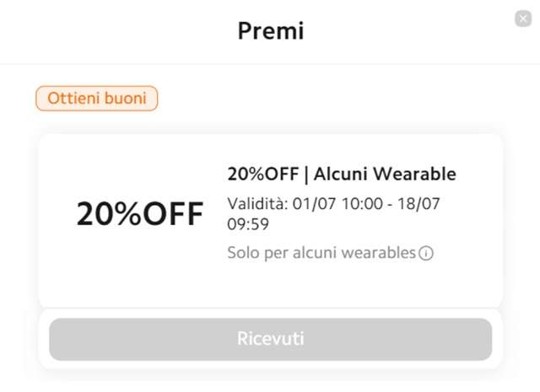Click the word Validità label

pos(257,204)
